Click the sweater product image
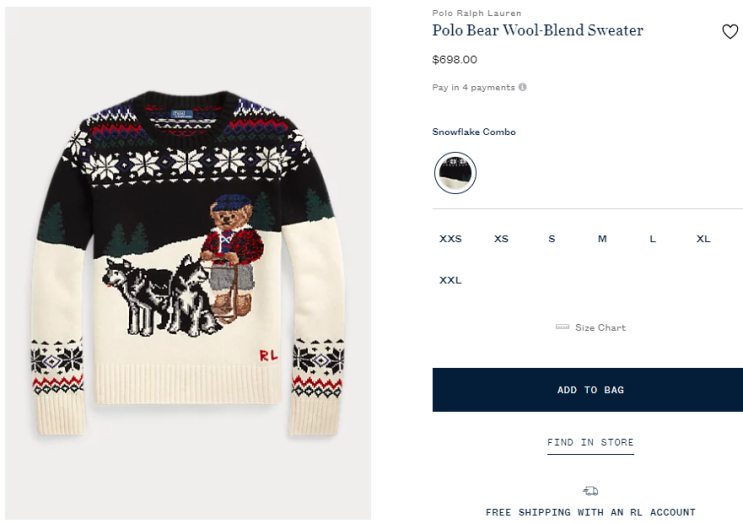The width and height of the screenshot is (743, 524). pyautogui.click(x=188, y=263)
